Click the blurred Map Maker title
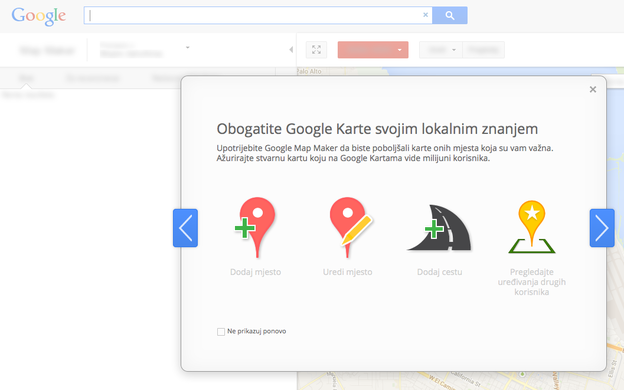The width and height of the screenshot is (624, 390). tap(47, 51)
